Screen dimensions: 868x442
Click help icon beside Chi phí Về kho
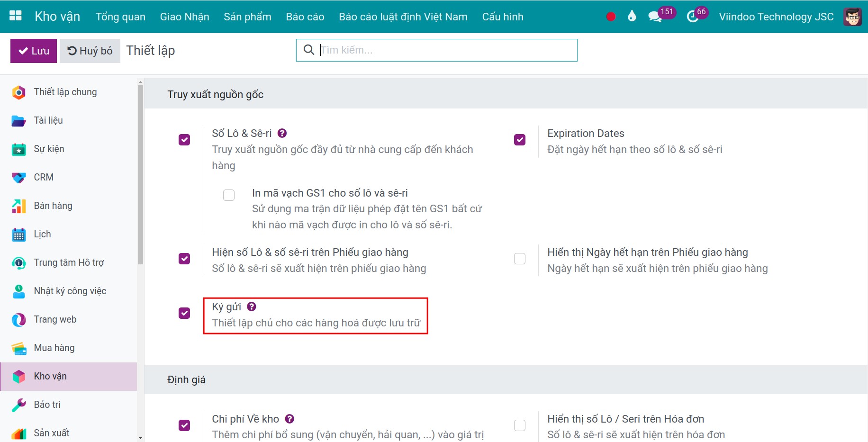click(289, 419)
